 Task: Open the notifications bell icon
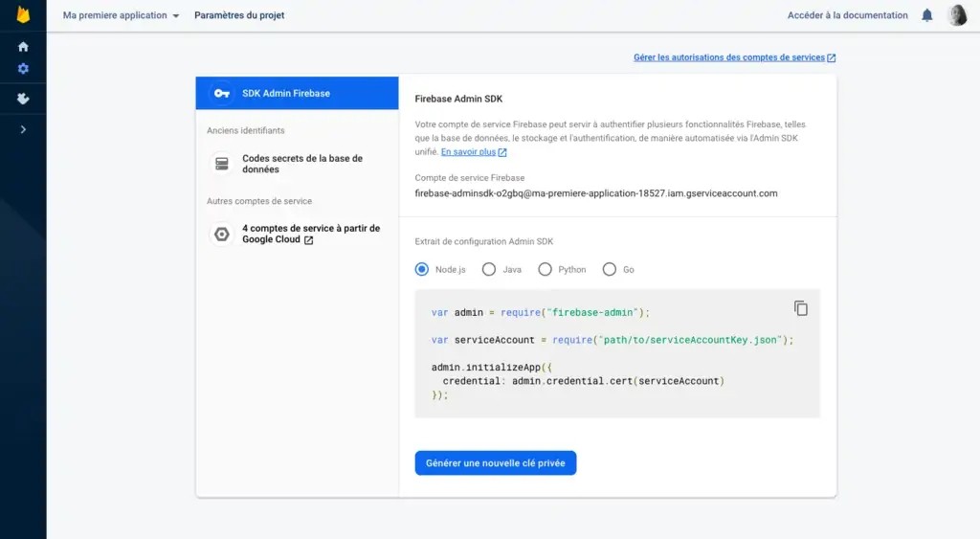[x=927, y=15]
